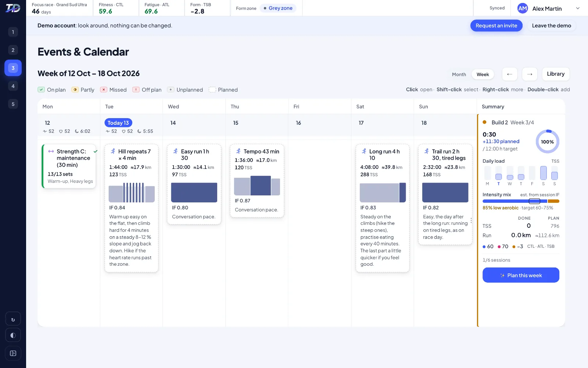Click the Grey zone form pill

[278, 8]
